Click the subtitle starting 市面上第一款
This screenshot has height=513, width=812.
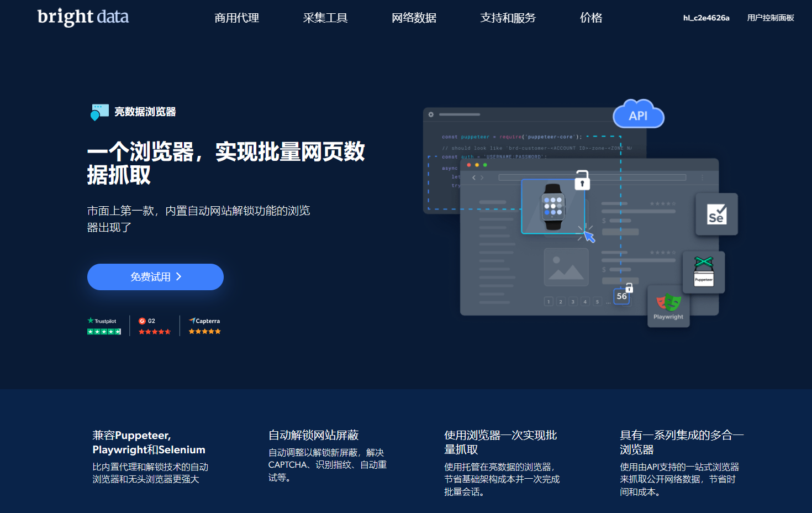199,219
